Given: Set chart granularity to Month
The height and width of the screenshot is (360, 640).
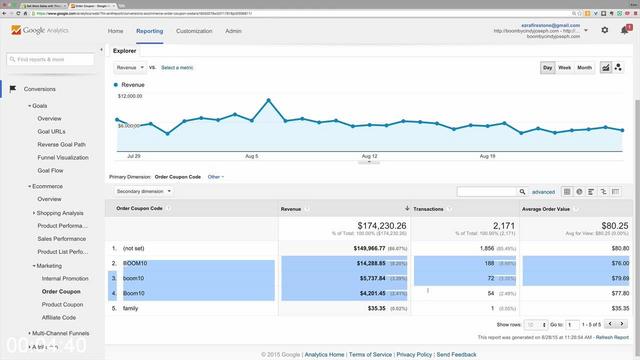Looking at the screenshot, I should (584, 68).
